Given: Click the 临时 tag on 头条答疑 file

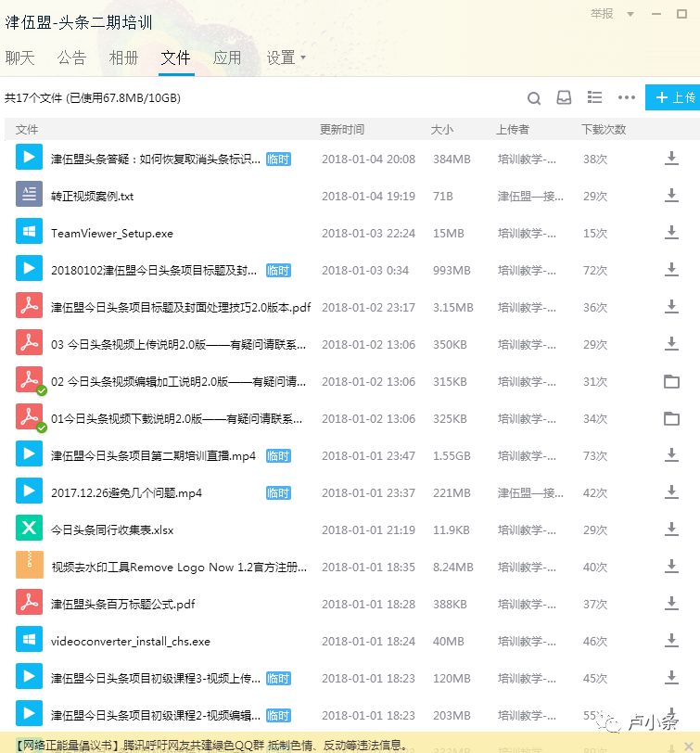Looking at the screenshot, I should (x=278, y=159).
